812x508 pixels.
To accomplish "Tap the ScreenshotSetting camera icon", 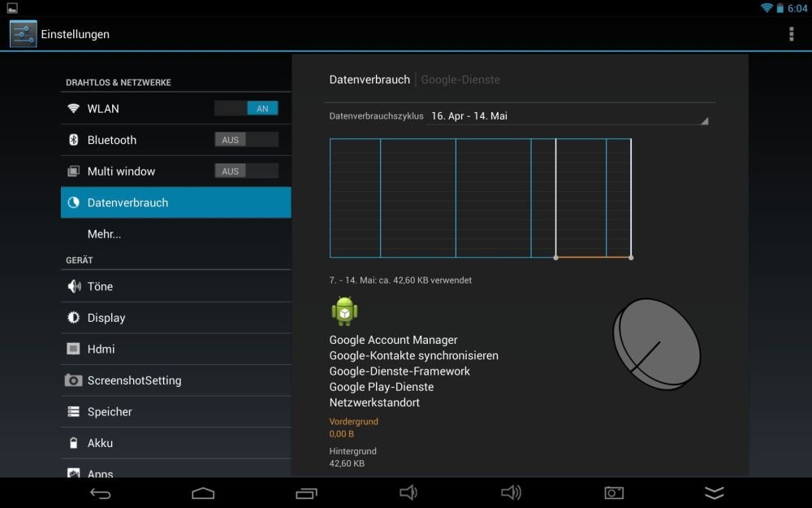I will pos(74,380).
